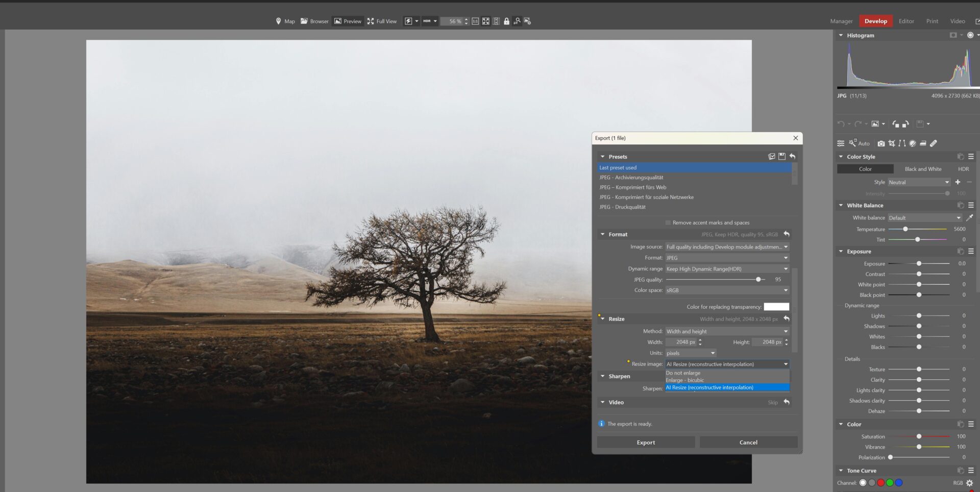The width and height of the screenshot is (980, 492).
Task: Open the Dynamic range dropdown
Action: pyautogui.click(x=727, y=269)
